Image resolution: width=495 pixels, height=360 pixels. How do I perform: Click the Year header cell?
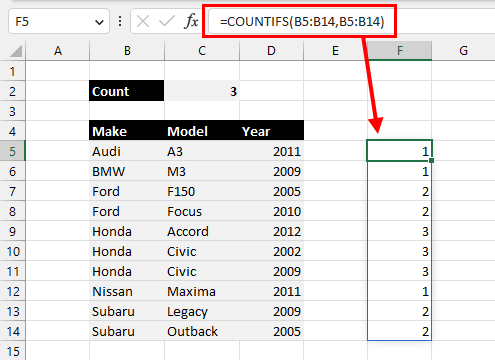272,131
